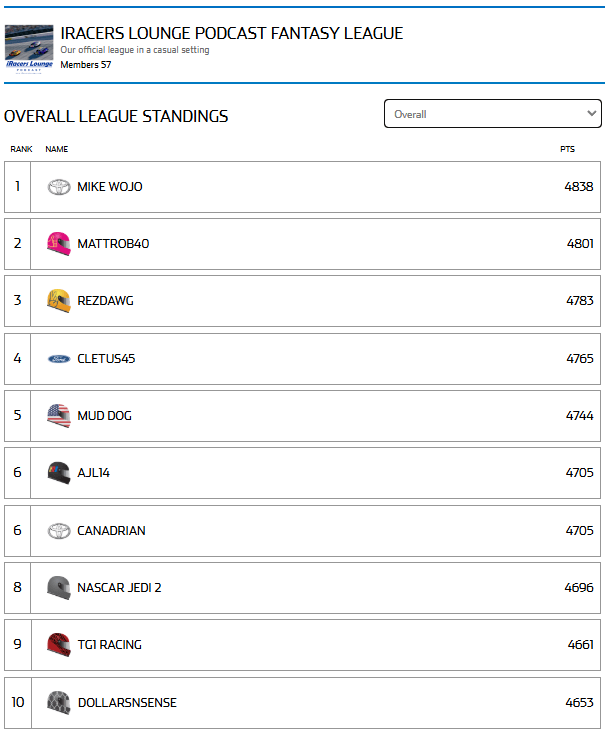Screen dimensions: 605x729
Task: Click the patterned helmet beside DOLLARSNSENSE
Action: [59, 702]
